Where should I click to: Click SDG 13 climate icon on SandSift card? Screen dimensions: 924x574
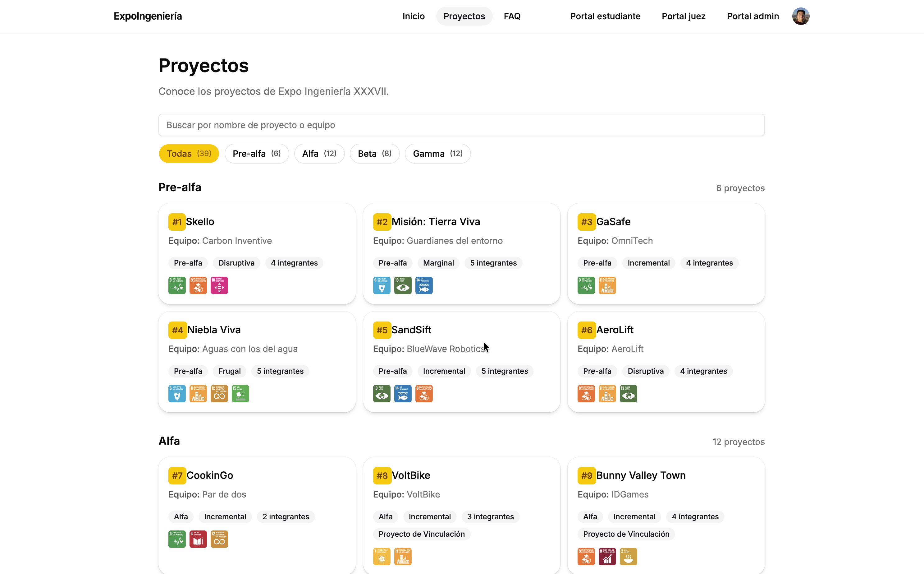coord(382,394)
